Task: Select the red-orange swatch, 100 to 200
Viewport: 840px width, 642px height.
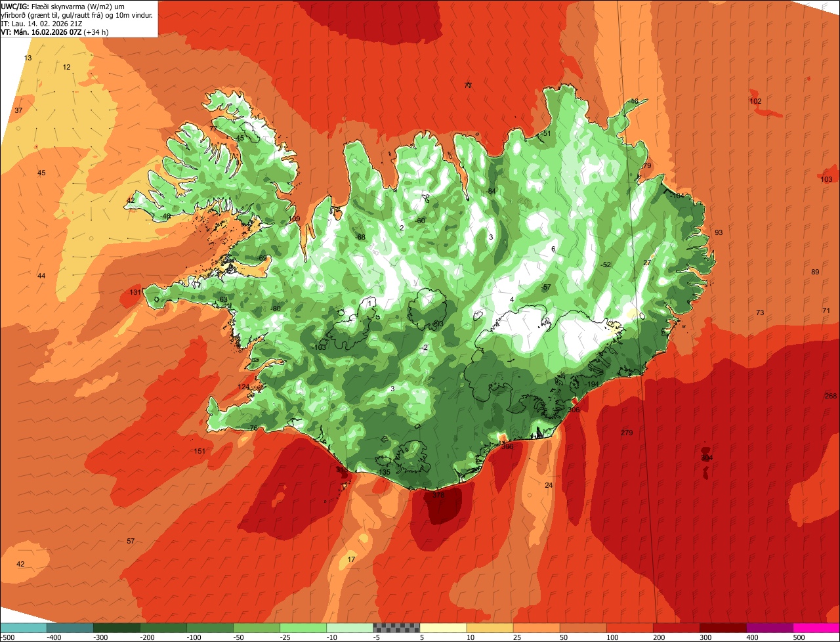Action: pyautogui.click(x=629, y=628)
